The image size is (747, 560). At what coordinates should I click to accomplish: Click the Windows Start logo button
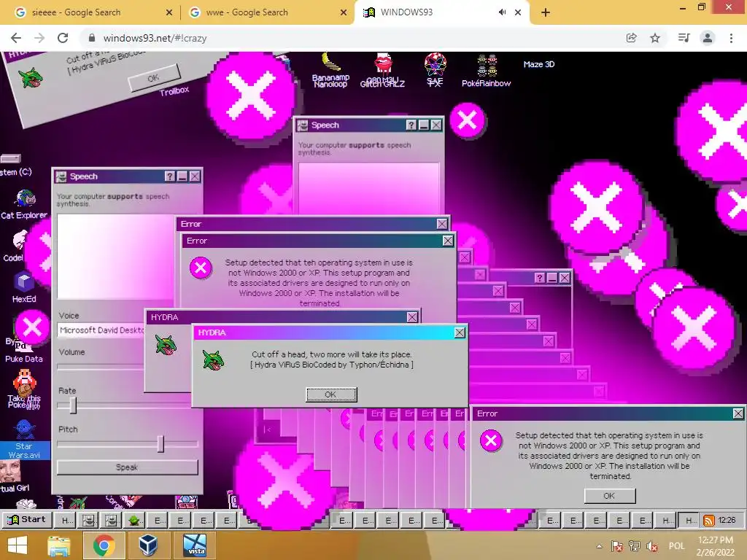tap(18, 545)
